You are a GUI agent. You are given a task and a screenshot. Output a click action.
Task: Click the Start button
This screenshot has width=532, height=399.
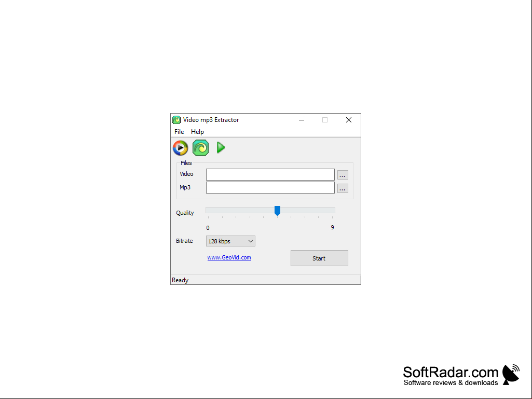tap(319, 258)
